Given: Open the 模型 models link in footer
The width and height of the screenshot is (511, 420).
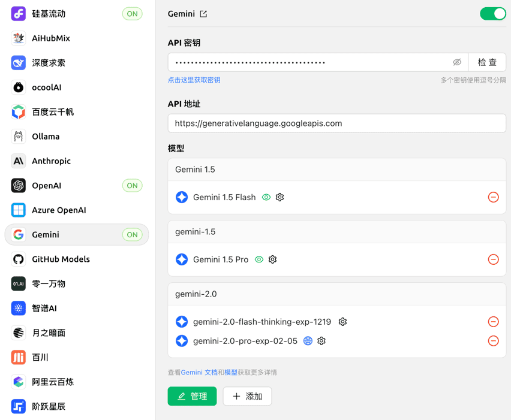Looking at the screenshot, I should tap(231, 373).
